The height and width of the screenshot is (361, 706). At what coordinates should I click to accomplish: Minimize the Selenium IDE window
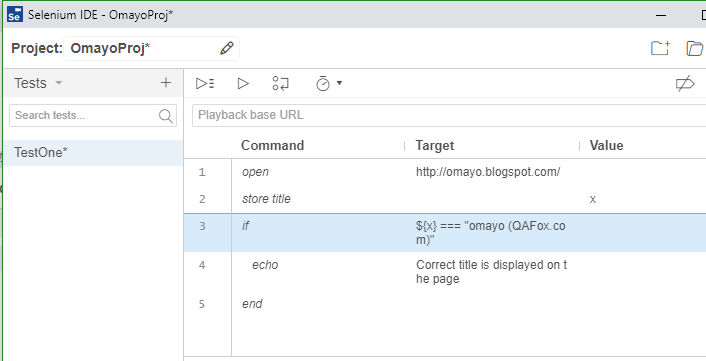(x=661, y=15)
